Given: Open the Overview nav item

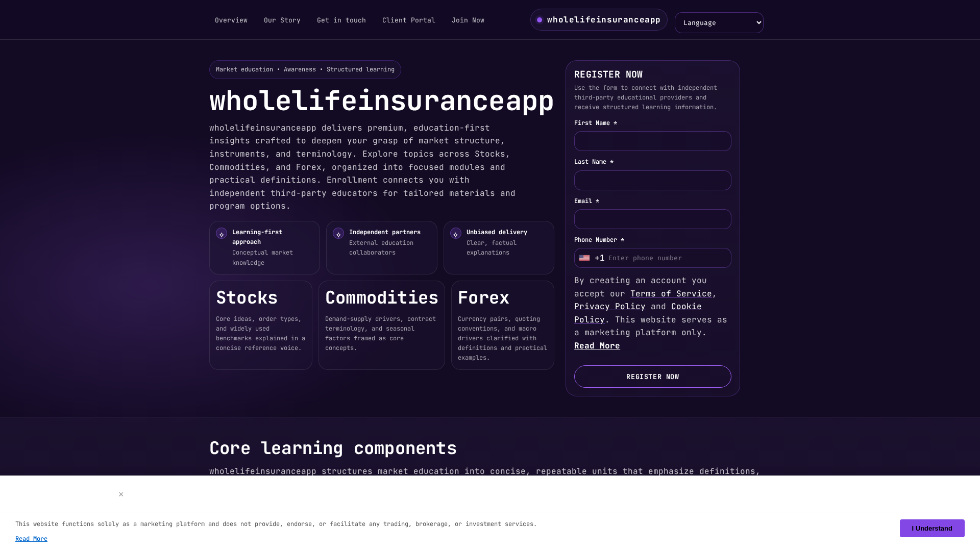Looking at the screenshot, I should tap(231, 20).
